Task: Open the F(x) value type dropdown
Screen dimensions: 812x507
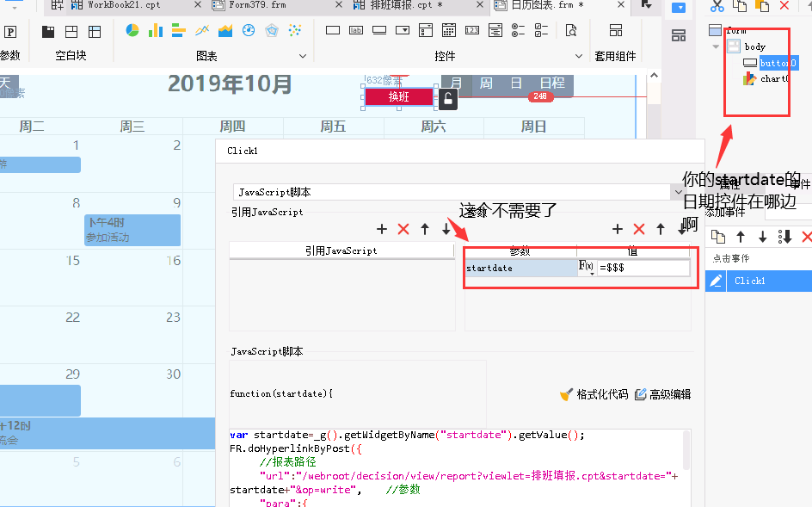Action: tap(587, 268)
